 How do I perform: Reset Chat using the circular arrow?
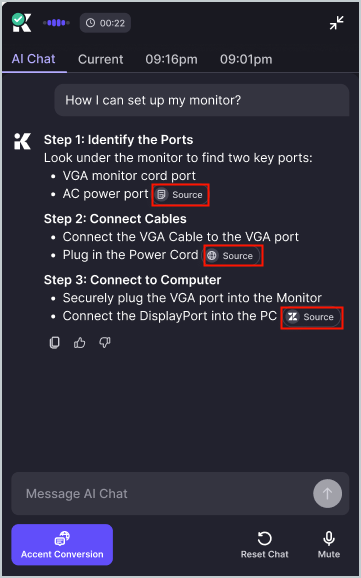[264, 545]
